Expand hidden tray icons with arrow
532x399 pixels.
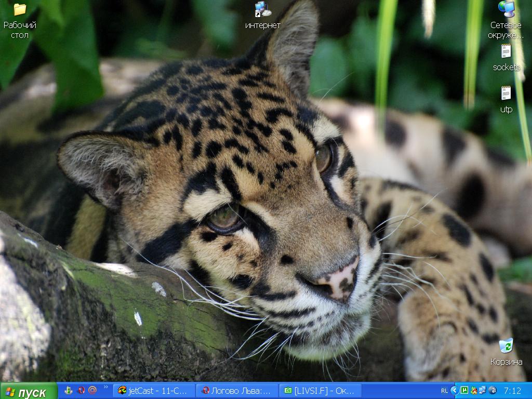(454, 390)
